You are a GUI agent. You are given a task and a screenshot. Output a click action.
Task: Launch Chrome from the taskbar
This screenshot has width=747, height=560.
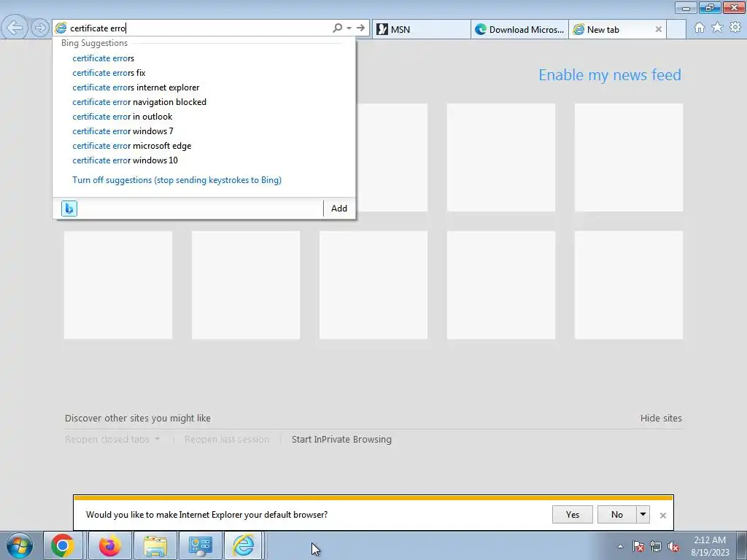63,545
